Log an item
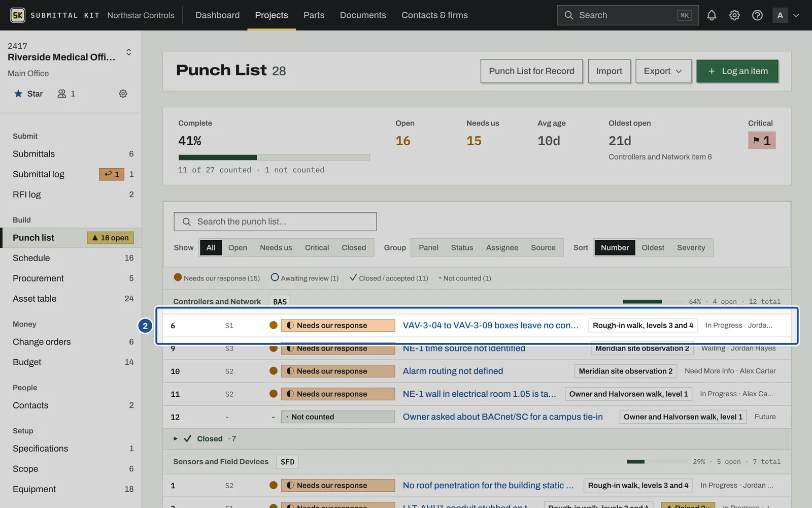 point(737,71)
